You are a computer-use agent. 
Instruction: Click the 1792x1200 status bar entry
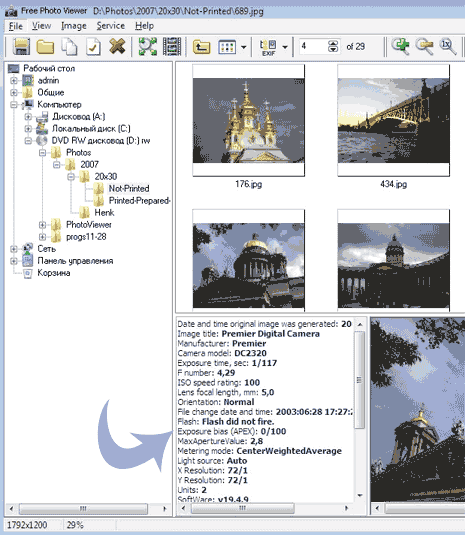pos(27,525)
